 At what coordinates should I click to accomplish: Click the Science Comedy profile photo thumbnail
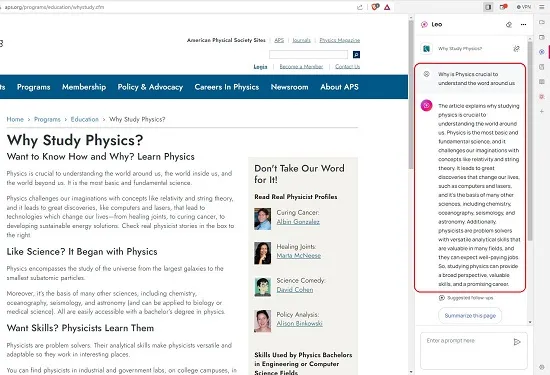tap(262, 287)
